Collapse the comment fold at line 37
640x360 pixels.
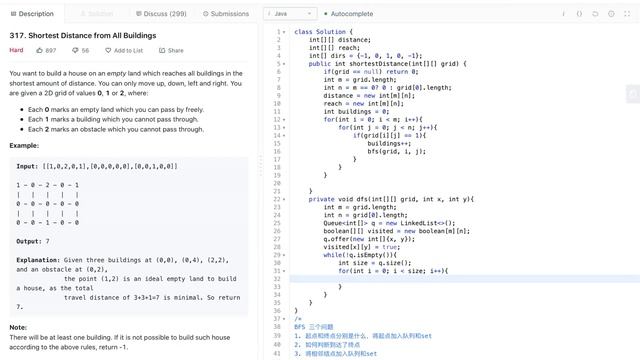point(284,319)
